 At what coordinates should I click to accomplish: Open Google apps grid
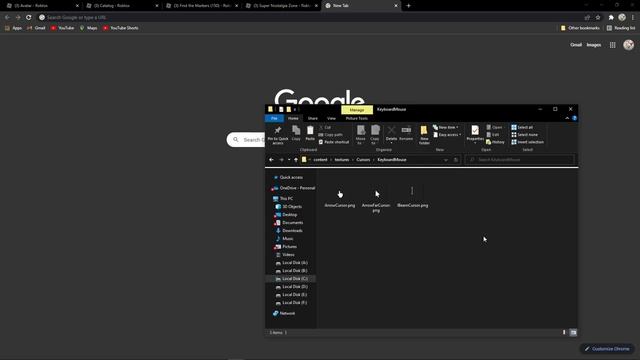(613, 45)
